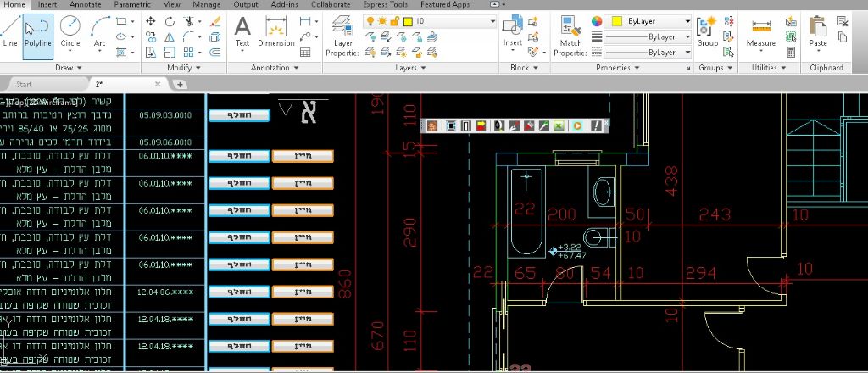Viewport: 868px width, 373px height.
Task: Switch to the Annotate ribbon tab
Action: 85,4
